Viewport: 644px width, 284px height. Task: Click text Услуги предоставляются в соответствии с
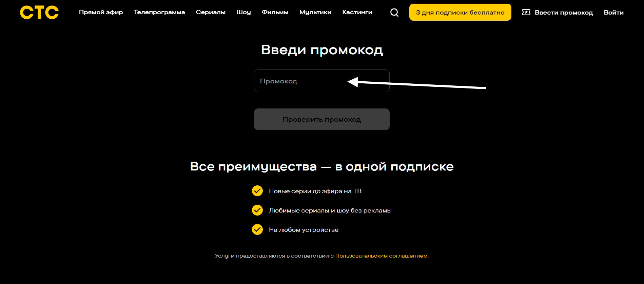274,256
